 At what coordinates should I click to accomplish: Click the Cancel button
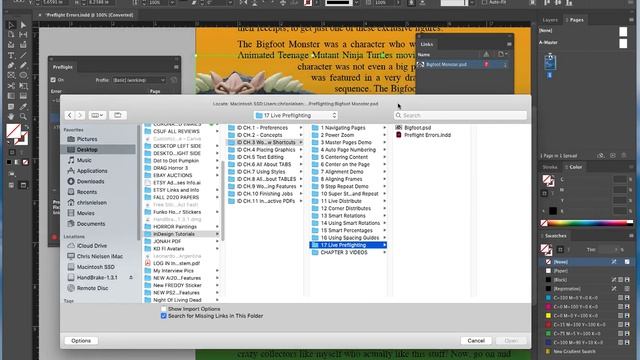[x=476, y=341]
